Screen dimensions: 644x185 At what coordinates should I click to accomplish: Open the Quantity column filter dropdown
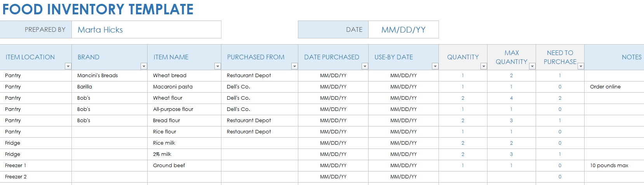coord(484,66)
